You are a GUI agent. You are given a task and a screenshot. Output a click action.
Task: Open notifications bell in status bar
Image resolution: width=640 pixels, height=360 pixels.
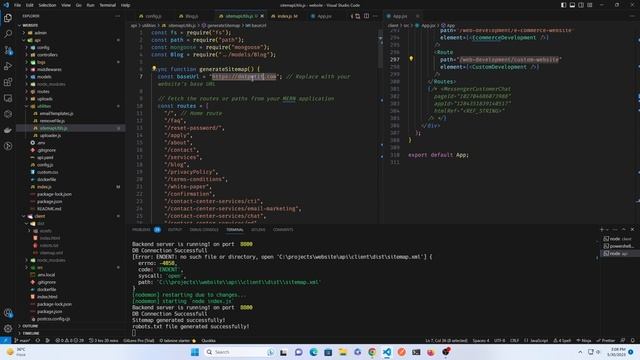(x=632, y=340)
